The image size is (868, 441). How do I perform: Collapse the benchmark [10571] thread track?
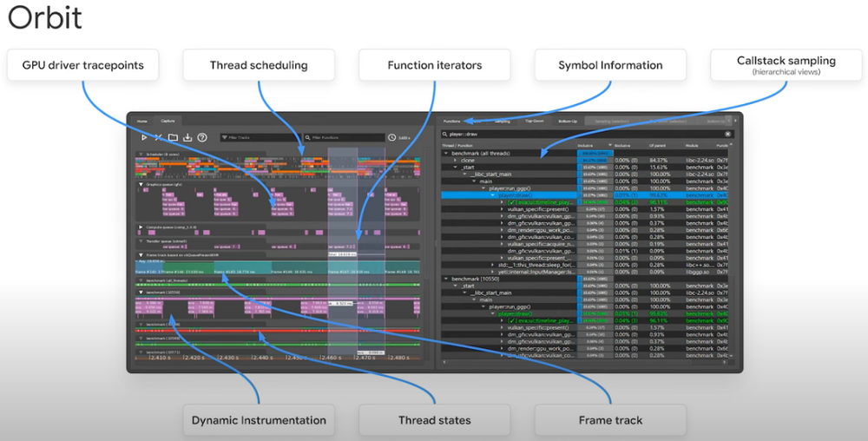141,352
